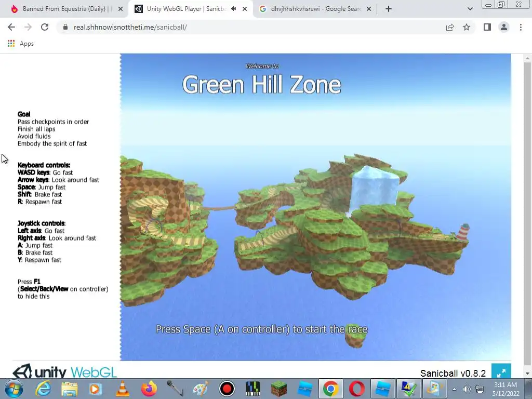Click the Press Space to start prompt
The width and height of the screenshot is (532, 399).
(261, 329)
